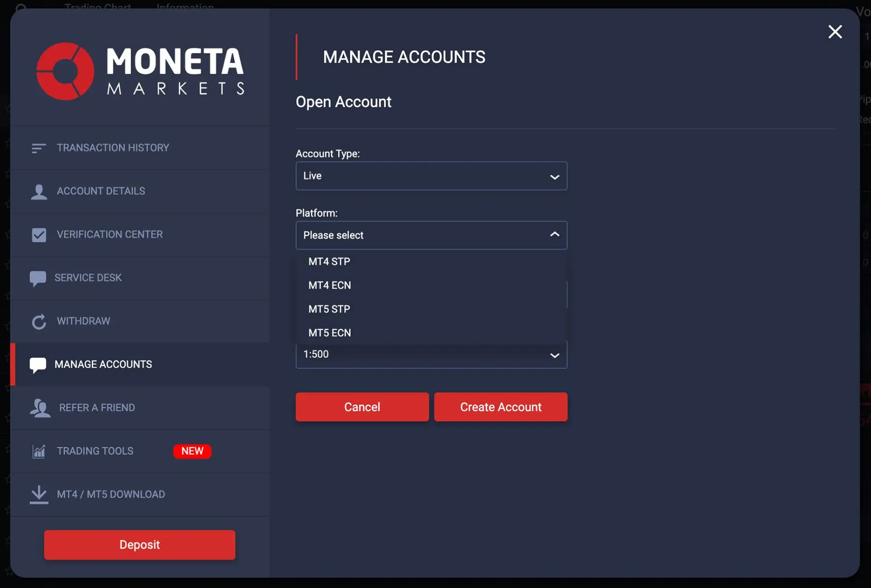Pick MT4 ECN in the dropdown list
This screenshot has height=588, width=871.
[x=330, y=285]
